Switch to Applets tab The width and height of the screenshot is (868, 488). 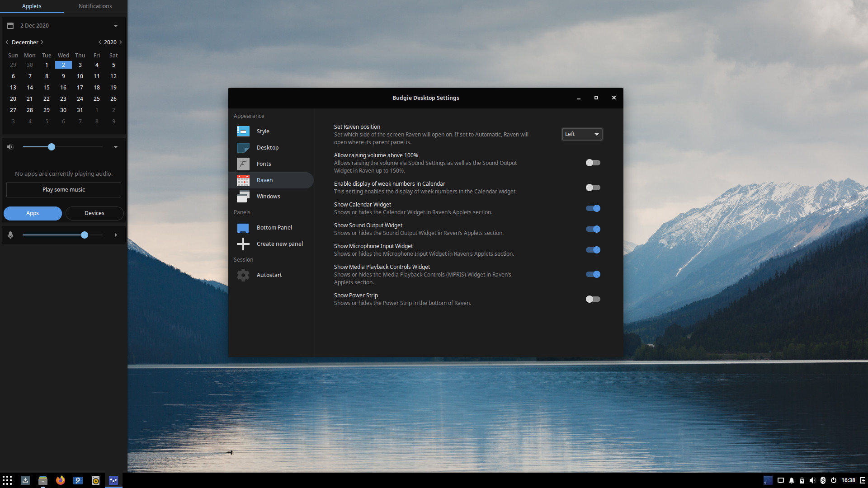32,6
